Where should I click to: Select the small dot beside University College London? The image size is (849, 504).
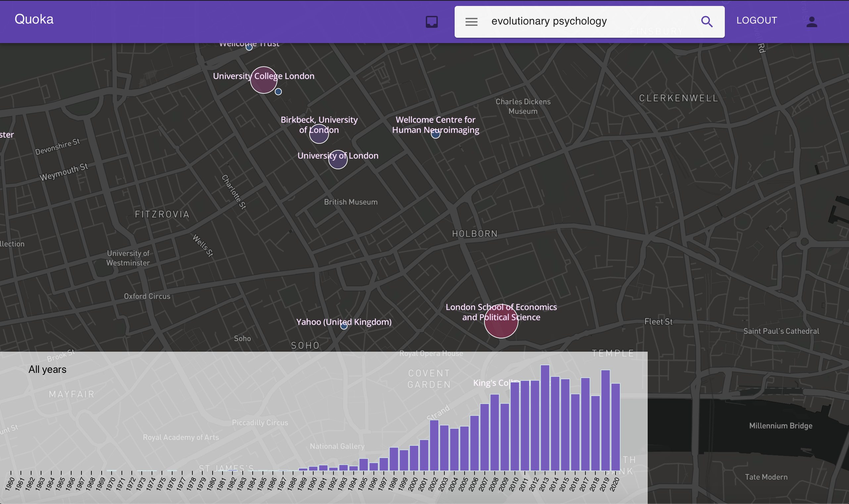278,92
